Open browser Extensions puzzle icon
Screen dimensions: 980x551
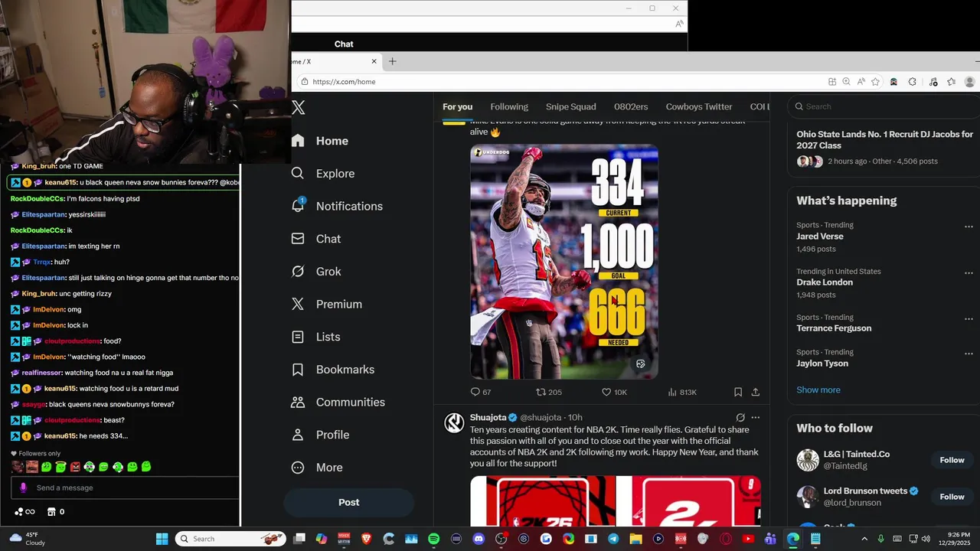coord(913,82)
